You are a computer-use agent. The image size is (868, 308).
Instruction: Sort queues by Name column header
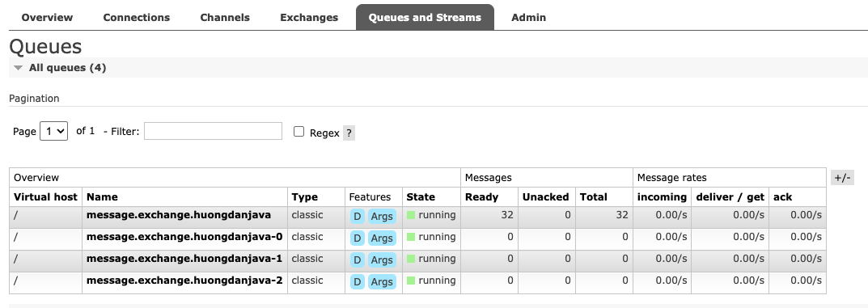pos(102,197)
